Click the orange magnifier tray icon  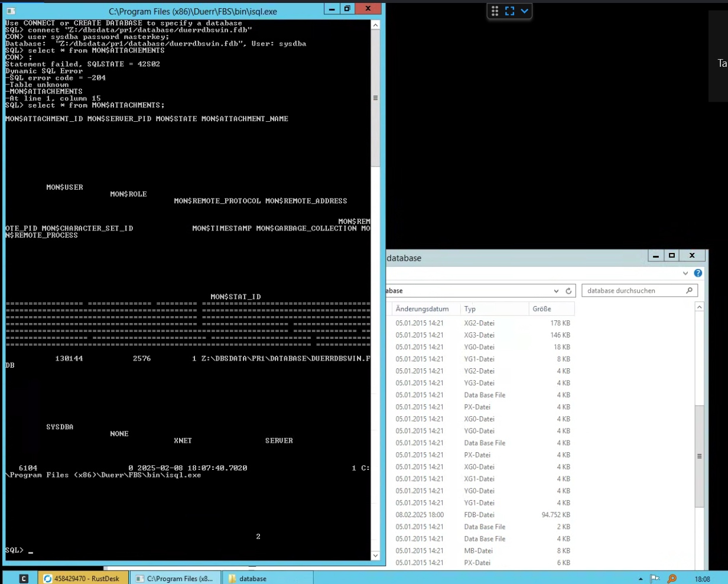pos(672,579)
